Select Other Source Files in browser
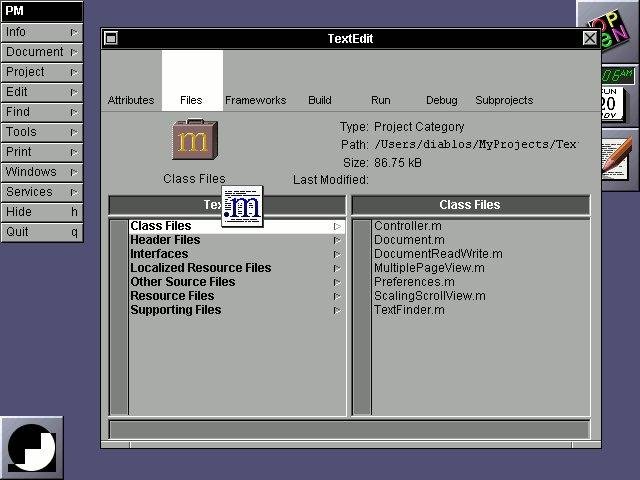This screenshot has height=480, width=640. point(237,282)
